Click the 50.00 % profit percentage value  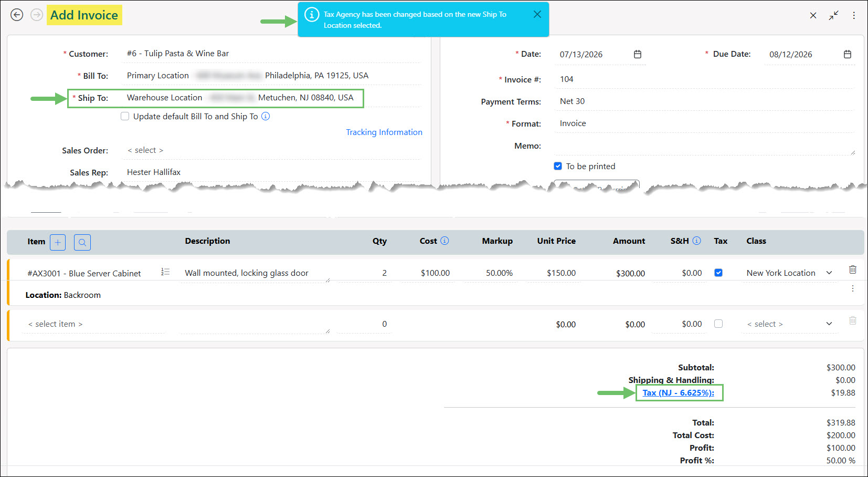(x=841, y=461)
